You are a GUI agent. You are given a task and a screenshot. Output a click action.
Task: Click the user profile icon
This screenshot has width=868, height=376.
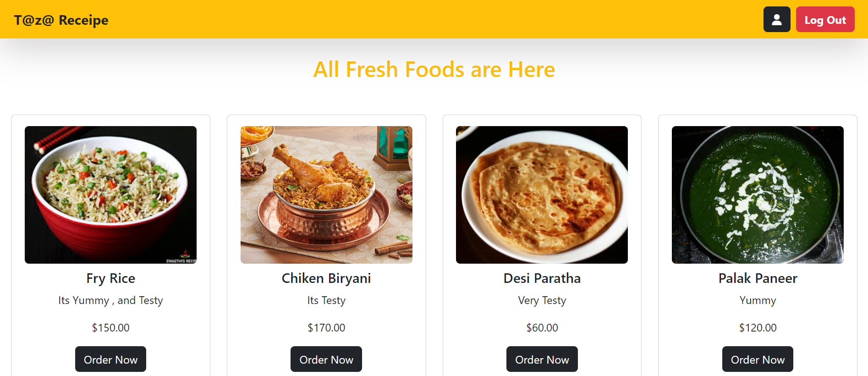tap(776, 20)
